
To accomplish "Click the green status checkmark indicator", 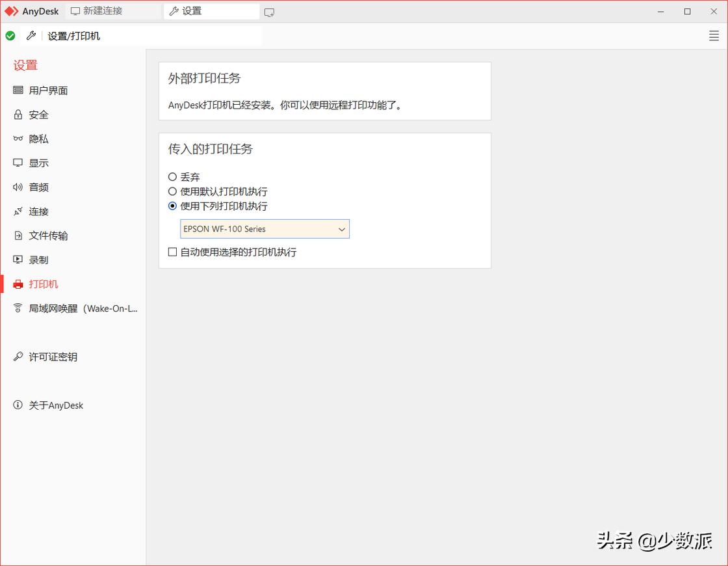I will pos(10,36).
